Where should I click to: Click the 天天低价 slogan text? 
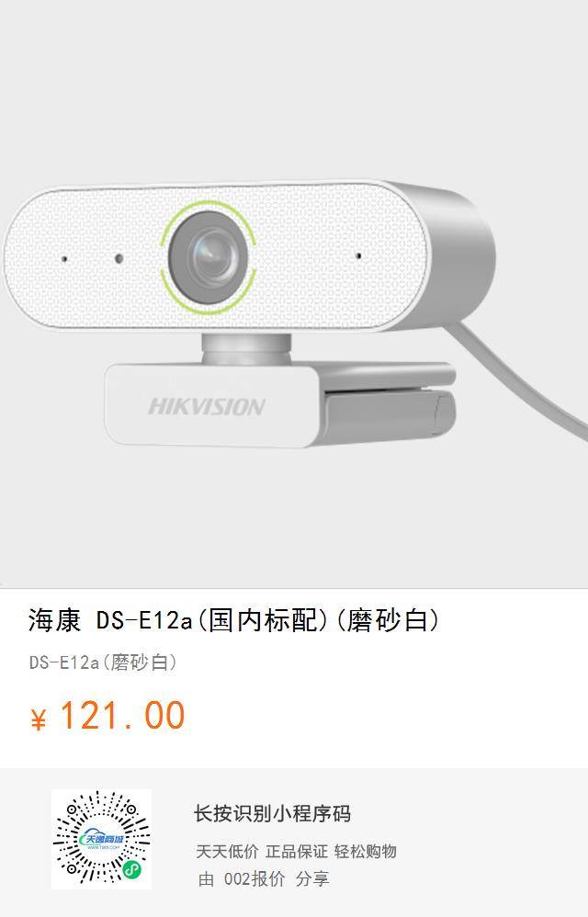[x=227, y=852]
